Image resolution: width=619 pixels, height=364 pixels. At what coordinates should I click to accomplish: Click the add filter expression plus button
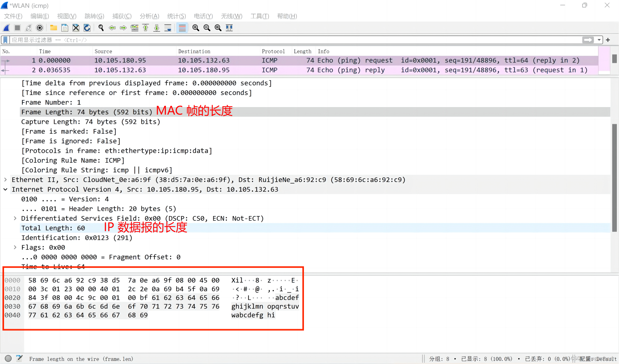(608, 40)
